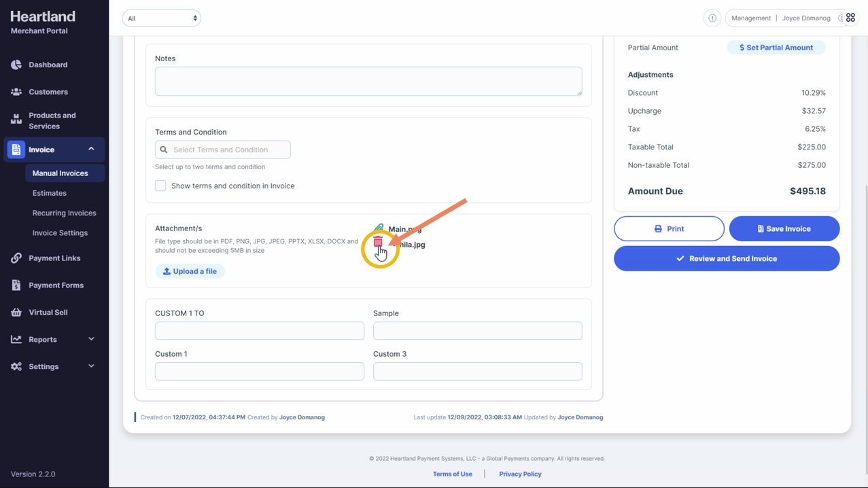This screenshot has height=488, width=868.
Task: Open the All dropdown in top bar
Action: (161, 18)
